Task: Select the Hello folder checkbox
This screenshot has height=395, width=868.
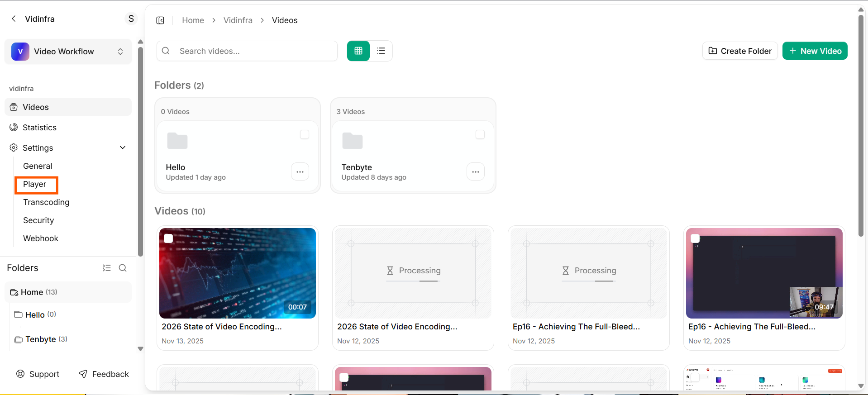Action: click(305, 134)
